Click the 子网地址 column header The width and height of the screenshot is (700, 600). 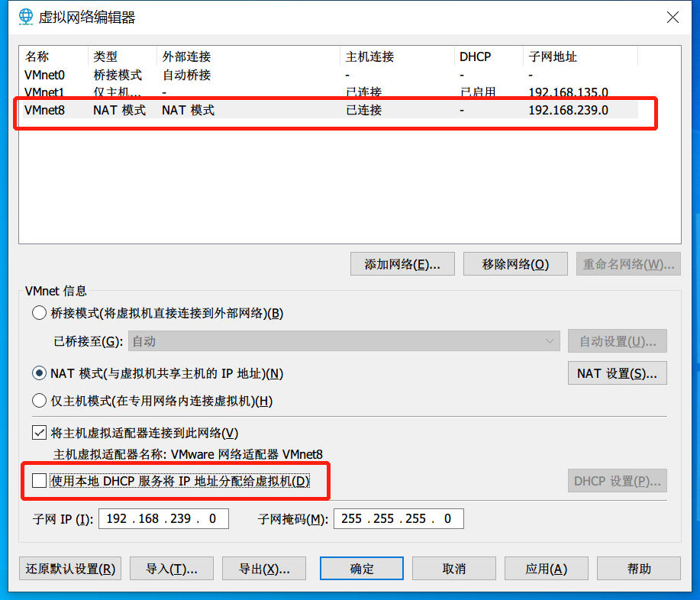[580, 56]
